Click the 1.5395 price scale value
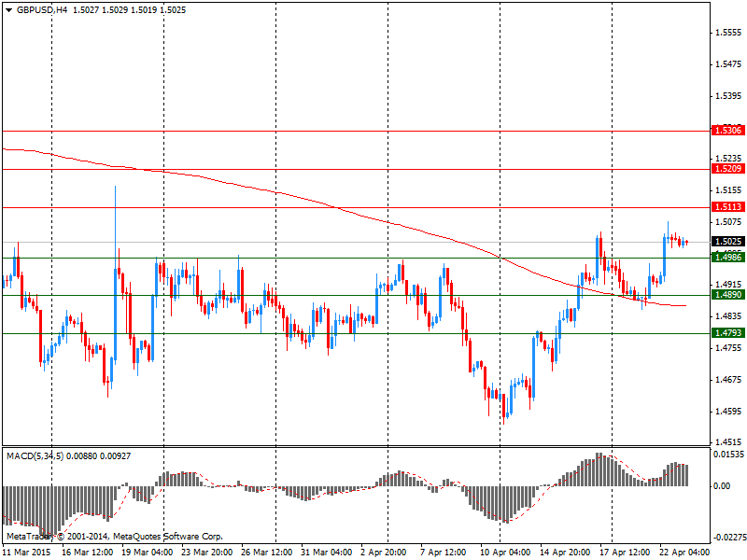This screenshot has height=560, width=747. tap(728, 96)
